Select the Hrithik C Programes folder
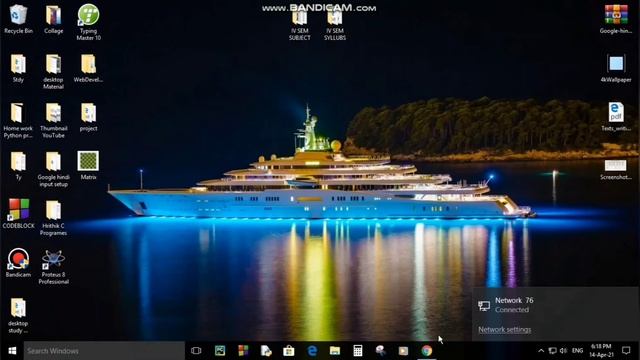640x360 pixels. pyautogui.click(x=53, y=218)
